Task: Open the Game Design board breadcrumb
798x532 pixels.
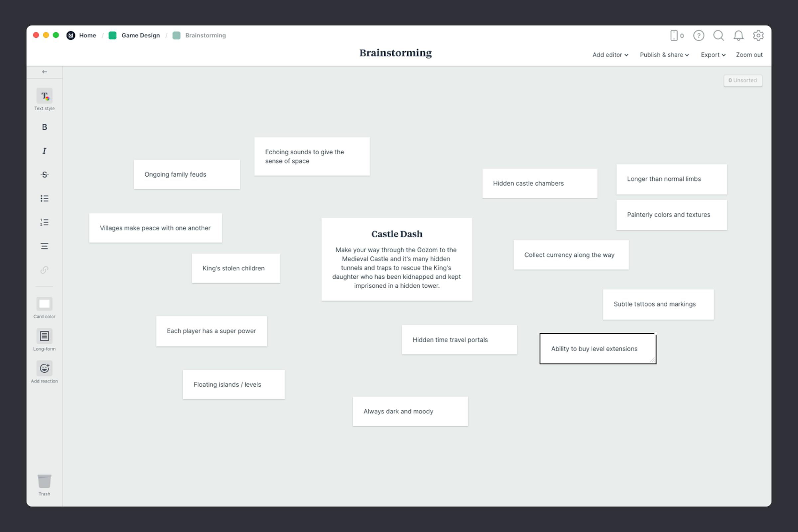Action: (x=140, y=35)
